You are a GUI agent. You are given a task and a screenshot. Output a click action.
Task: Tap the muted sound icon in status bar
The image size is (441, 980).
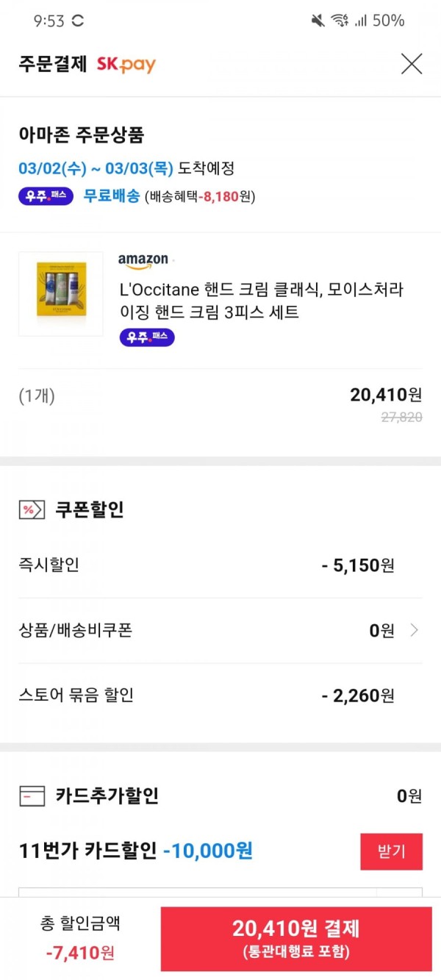[x=318, y=21]
